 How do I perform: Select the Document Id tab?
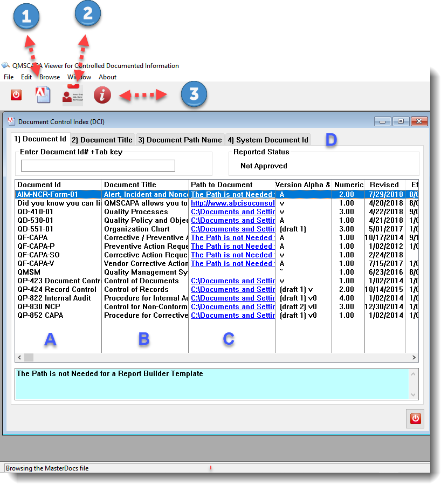click(x=40, y=139)
